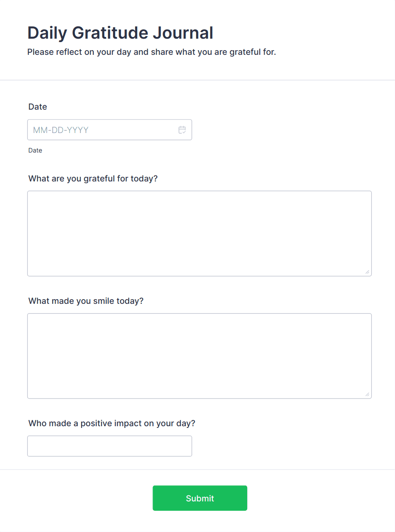
Task: Click the 'Who made a positive impact' label
Action: point(112,424)
